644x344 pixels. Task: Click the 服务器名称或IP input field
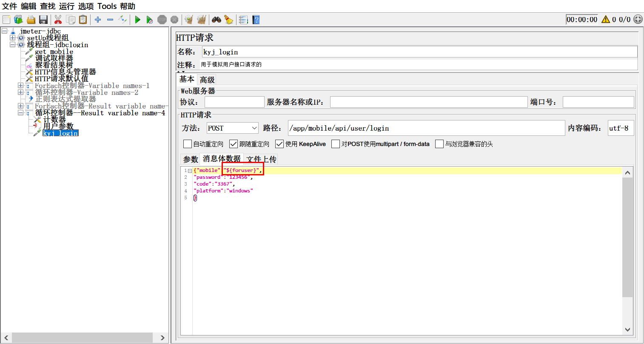click(428, 102)
